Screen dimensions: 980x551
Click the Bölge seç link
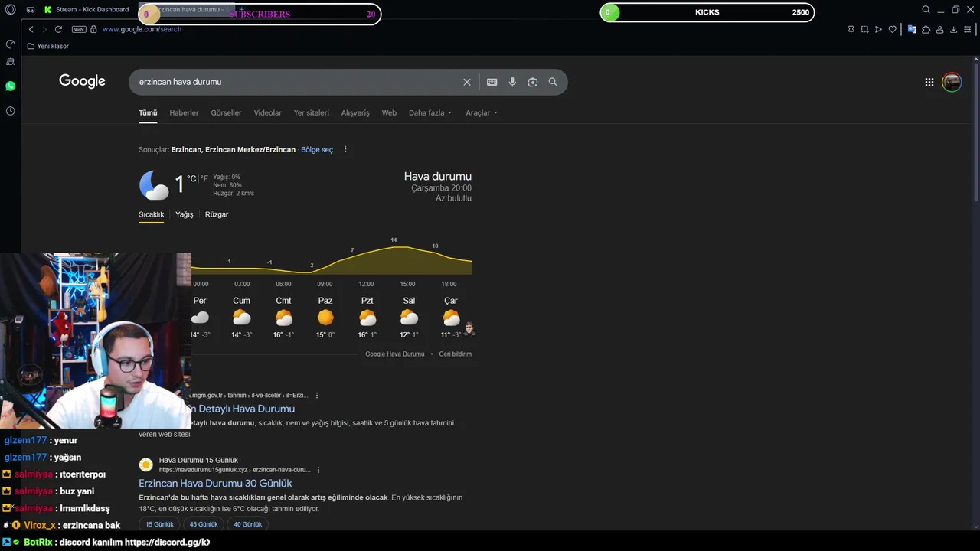click(x=317, y=149)
